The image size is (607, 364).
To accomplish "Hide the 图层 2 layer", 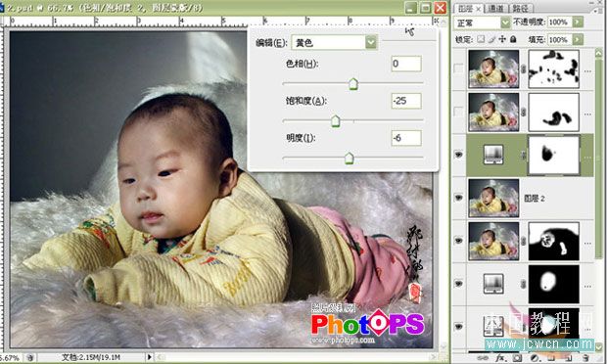I will [x=459, y=198].
